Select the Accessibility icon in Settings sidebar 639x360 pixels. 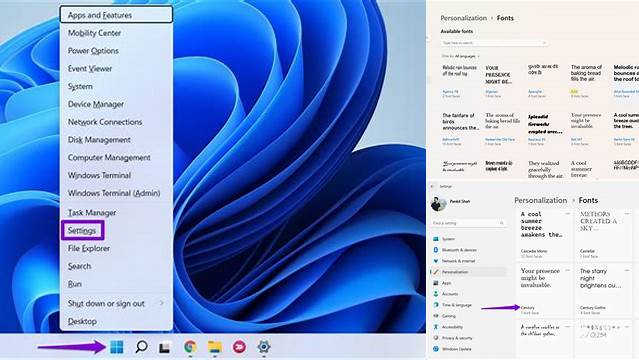tap(436, 327)
